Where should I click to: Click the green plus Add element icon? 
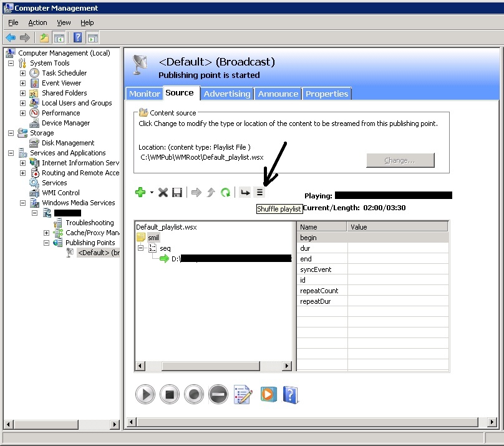140,192
